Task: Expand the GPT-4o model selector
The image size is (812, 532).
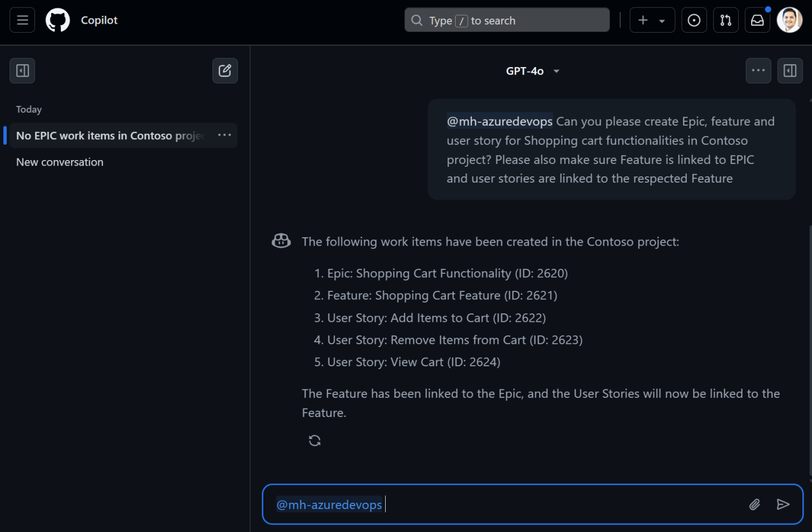Action: pyautogui.click(x=532, y=71)
